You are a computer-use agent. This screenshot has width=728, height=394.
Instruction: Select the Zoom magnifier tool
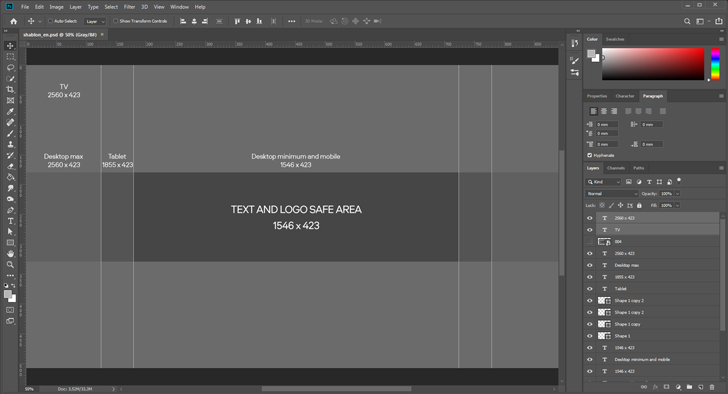click(10, 265)
